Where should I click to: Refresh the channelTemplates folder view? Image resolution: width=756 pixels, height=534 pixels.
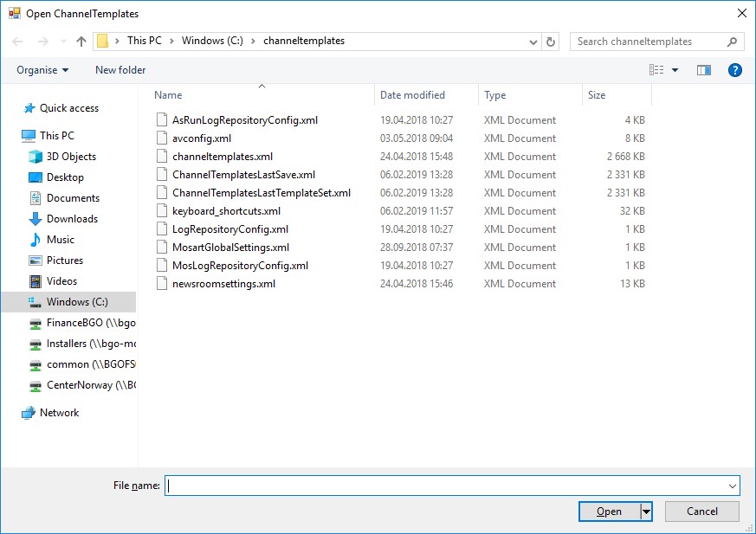[552, 41]
